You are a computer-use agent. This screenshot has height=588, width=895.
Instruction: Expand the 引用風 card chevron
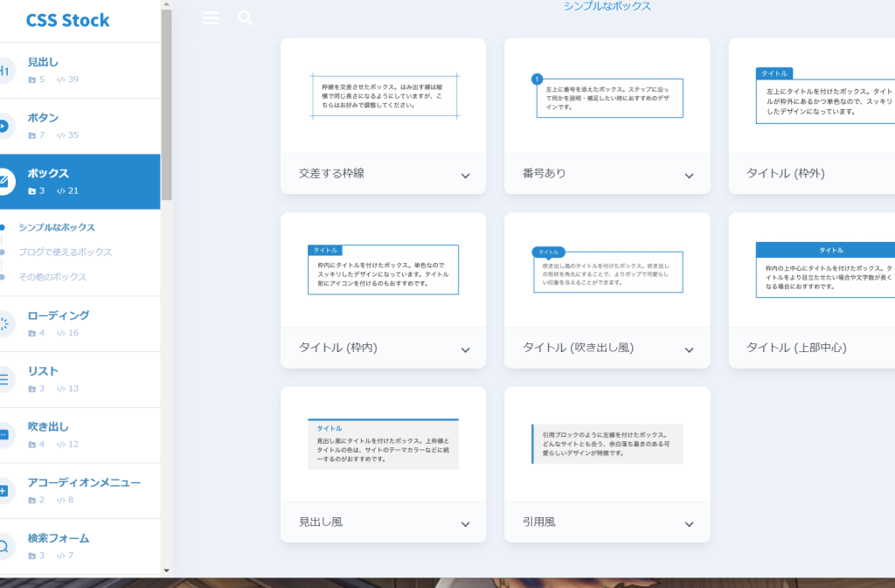click(689, 524)
